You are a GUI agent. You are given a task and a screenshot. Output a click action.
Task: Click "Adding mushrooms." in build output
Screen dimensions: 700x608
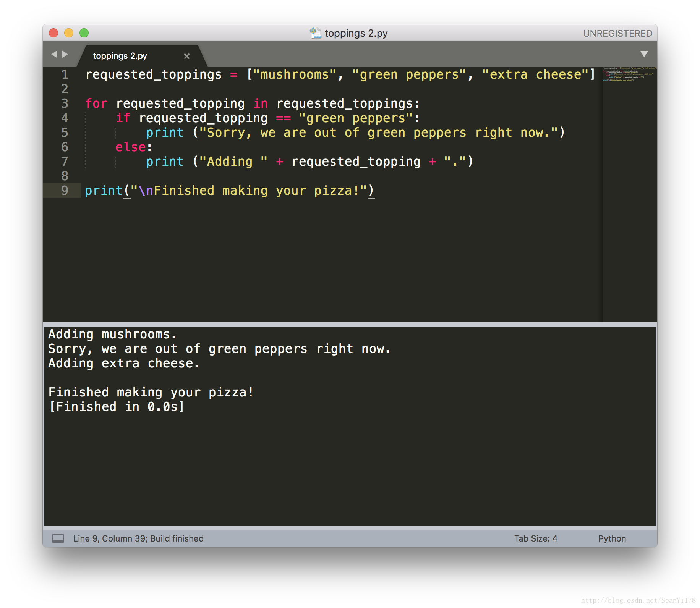tap(112, 334)
